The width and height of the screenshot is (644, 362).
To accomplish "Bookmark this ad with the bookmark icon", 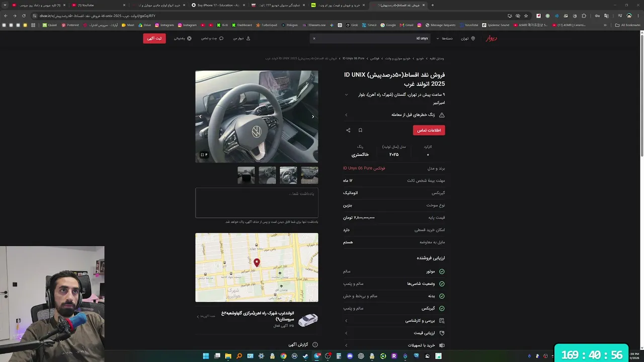I will point(360,130).
